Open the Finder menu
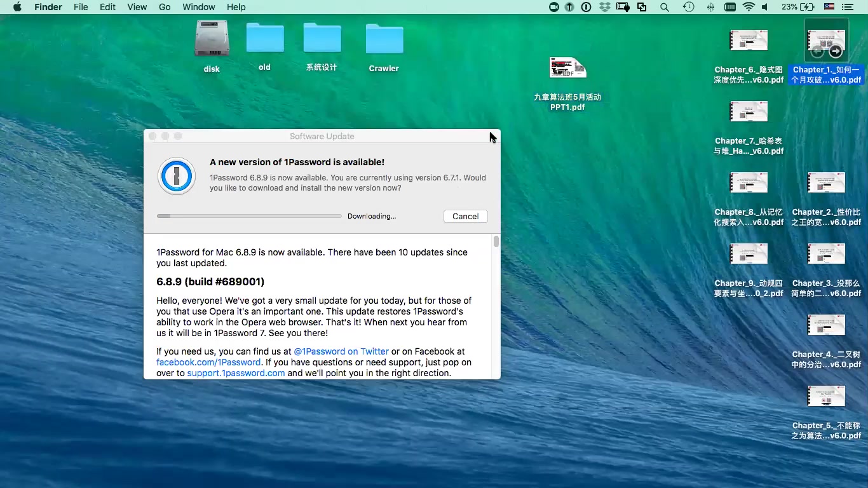Screen dimensions: 868x488 tap(48, 7)
